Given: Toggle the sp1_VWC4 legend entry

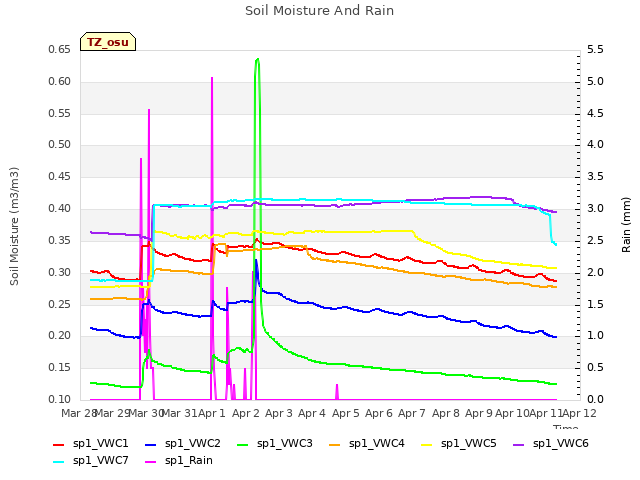Looking at the screenshot, I should click(x=367, y=444).
